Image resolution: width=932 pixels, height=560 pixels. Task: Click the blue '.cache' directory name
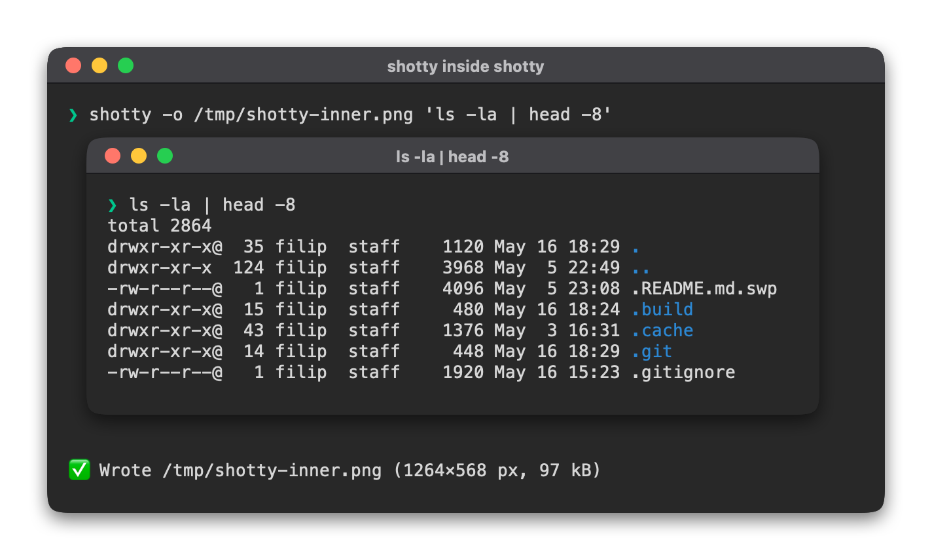[662, 330]
